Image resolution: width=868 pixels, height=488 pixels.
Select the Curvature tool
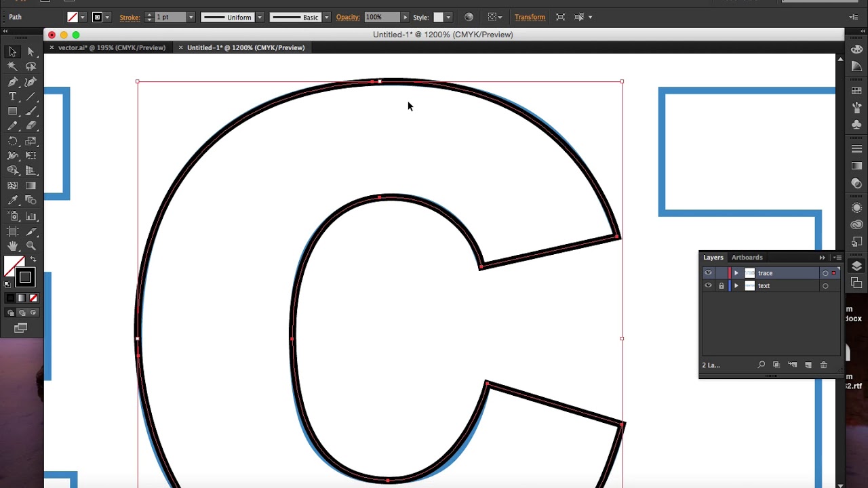point(31,81)
